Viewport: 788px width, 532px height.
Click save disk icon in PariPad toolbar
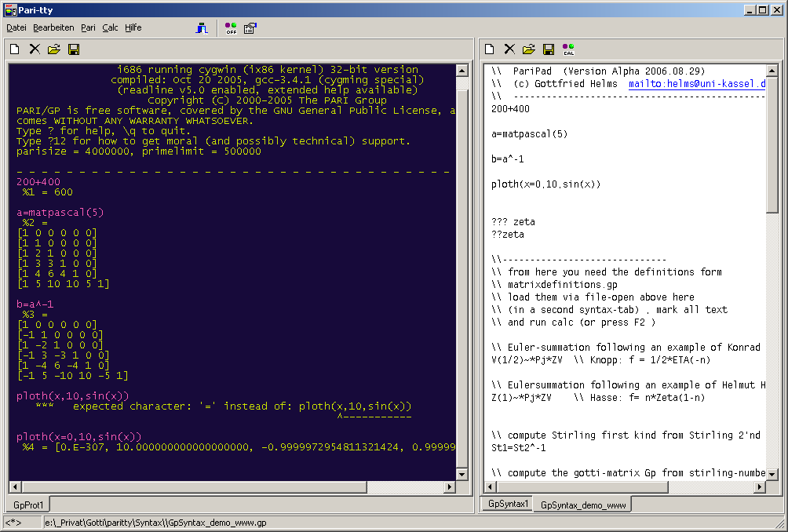(x=549, y=49)
